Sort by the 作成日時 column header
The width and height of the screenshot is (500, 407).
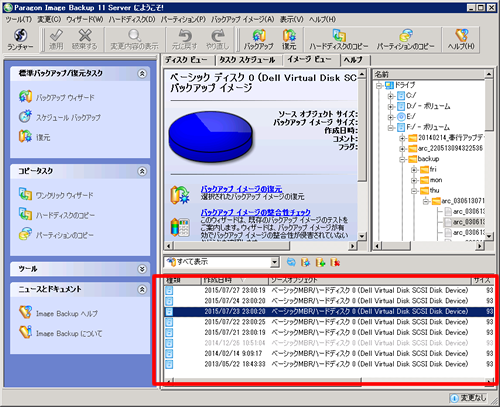click(x=235, y=280)
